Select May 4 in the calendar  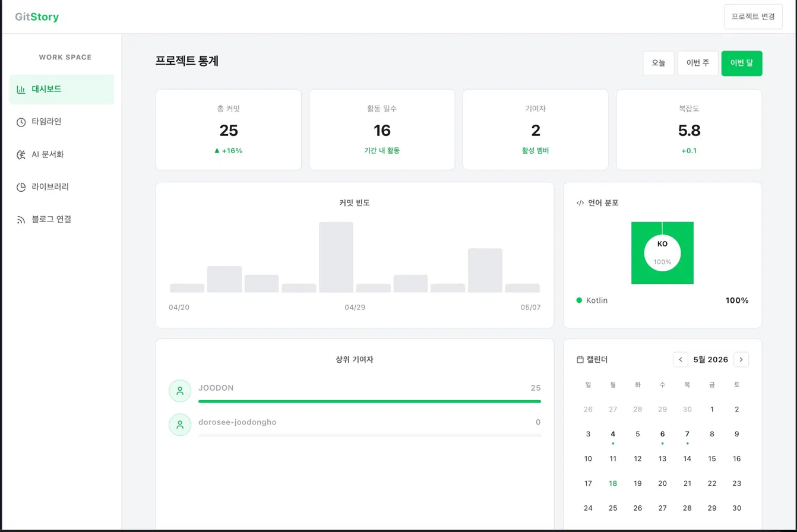pos(613,434)
